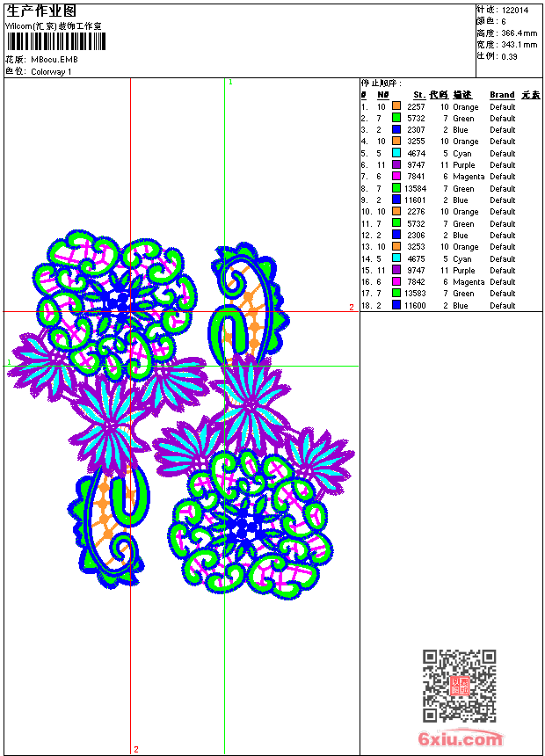This screenshot has height=756, width=545.
Task: Click the 生产作业图 title
Action: (41, 11)
